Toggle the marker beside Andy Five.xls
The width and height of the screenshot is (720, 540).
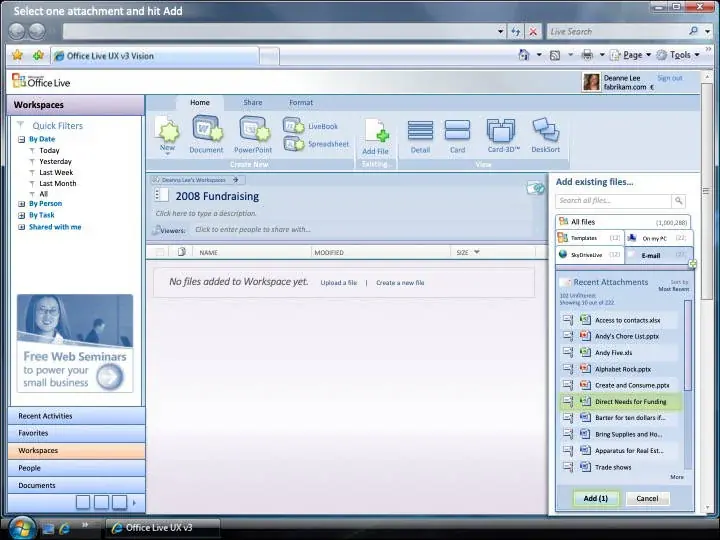568,352
